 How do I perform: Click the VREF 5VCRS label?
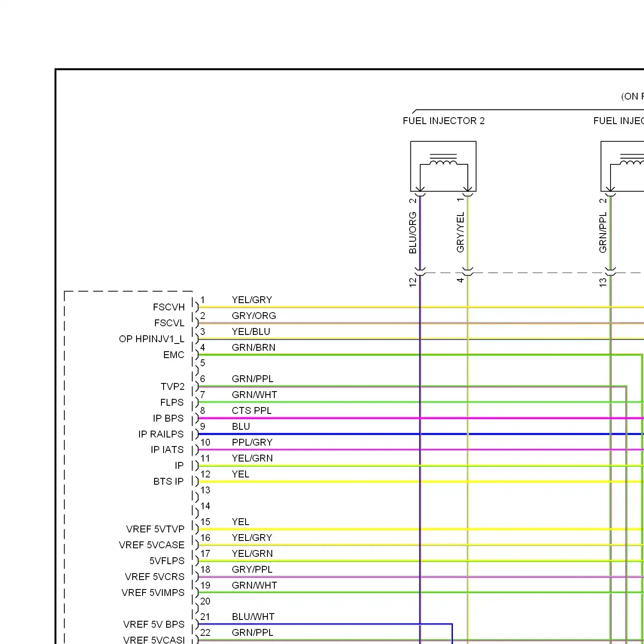(x=155, y=577)
